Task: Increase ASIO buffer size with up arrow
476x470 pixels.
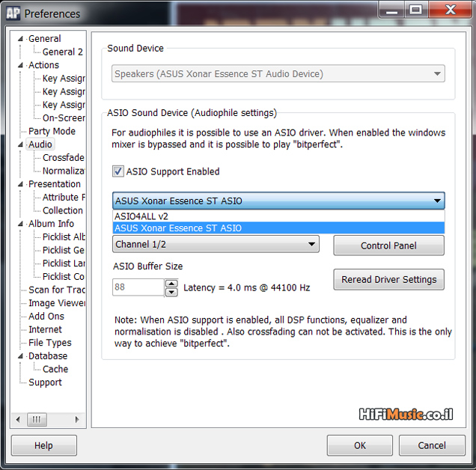Action: pyautogui.click(x=171, y=284)
